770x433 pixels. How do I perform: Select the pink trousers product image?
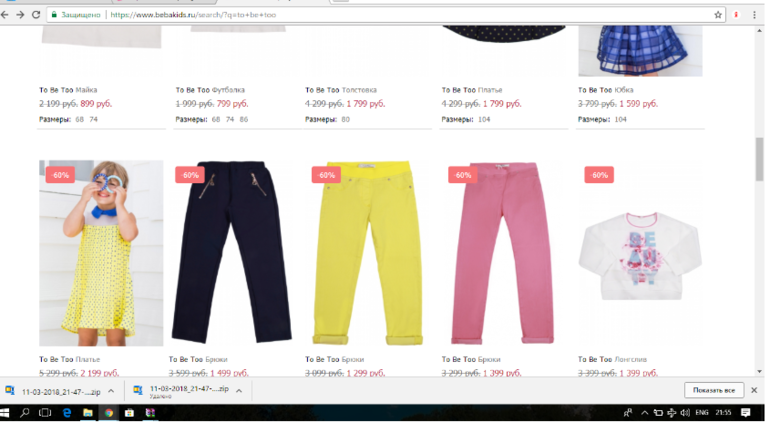(x=502, y=253)
